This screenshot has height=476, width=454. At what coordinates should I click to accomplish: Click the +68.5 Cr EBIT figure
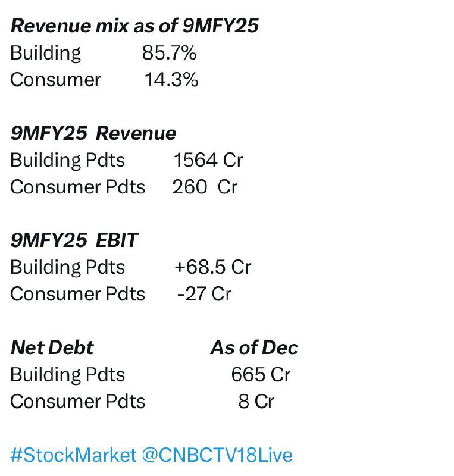[x=212, y=267]
